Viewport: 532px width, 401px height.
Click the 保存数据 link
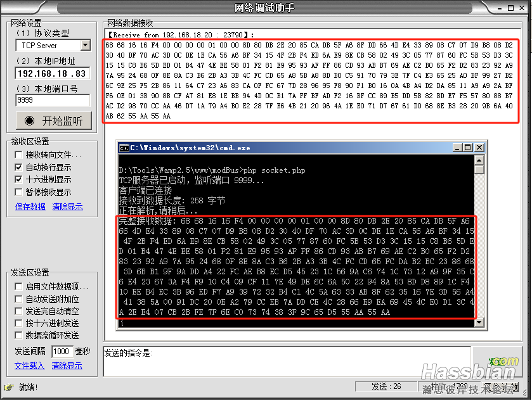click(x=30, y=207)
